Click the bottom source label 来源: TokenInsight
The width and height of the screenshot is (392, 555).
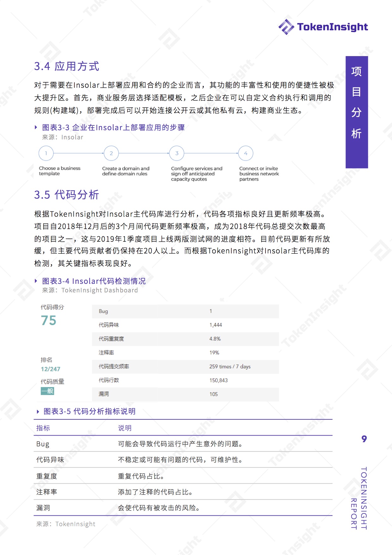click(66, 524)
